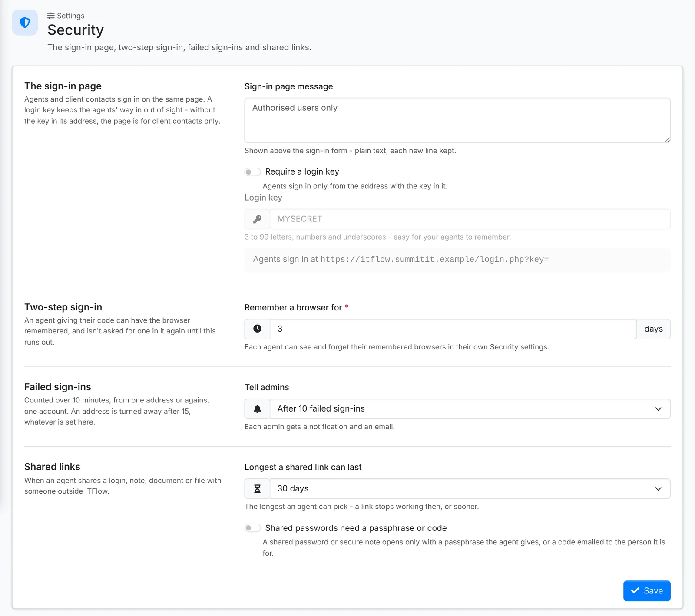Click the textarea resize handle corner
Screen dimensions: 695x616
click(x=667, y=139)
